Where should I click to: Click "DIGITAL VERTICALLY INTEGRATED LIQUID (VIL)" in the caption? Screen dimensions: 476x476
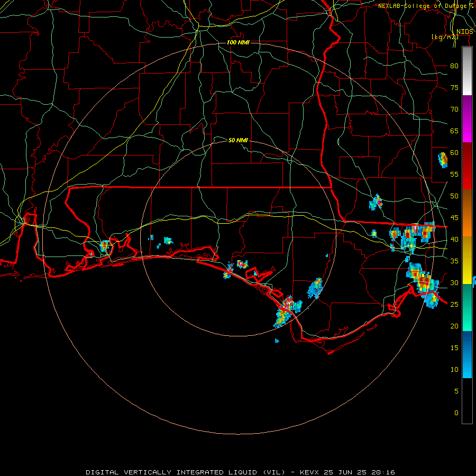tap(186, 472)
